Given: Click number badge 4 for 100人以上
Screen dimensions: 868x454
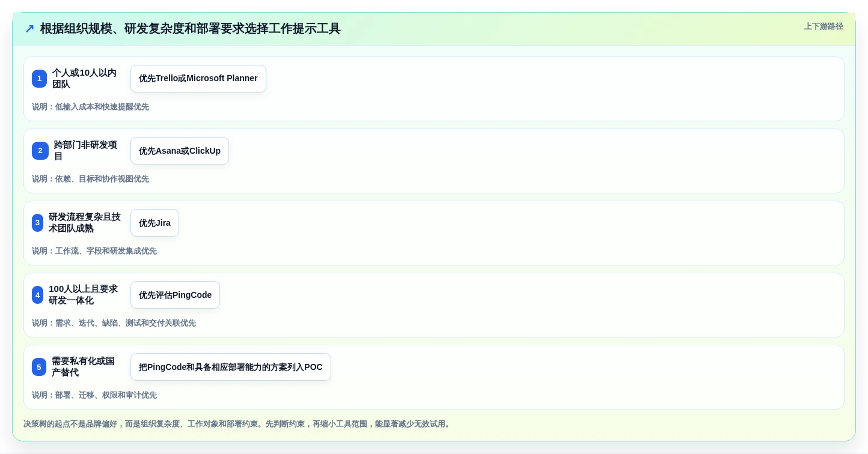Looking at the screenshot, I should click(38, 295).
